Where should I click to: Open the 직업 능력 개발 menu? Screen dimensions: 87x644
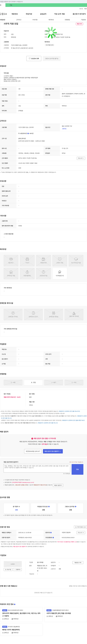[x=60, y=14]
